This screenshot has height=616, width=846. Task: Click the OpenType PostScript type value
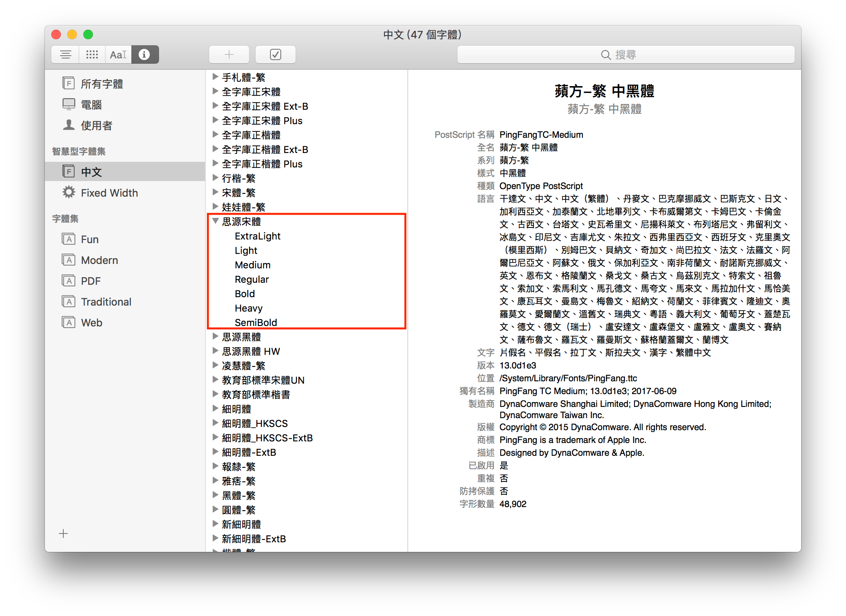click(541, 186)
